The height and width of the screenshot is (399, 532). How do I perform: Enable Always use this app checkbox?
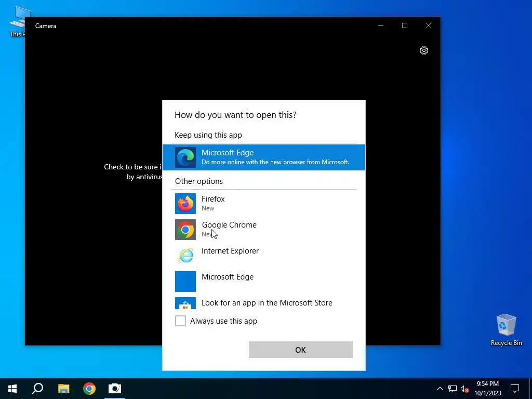[180, 321]
